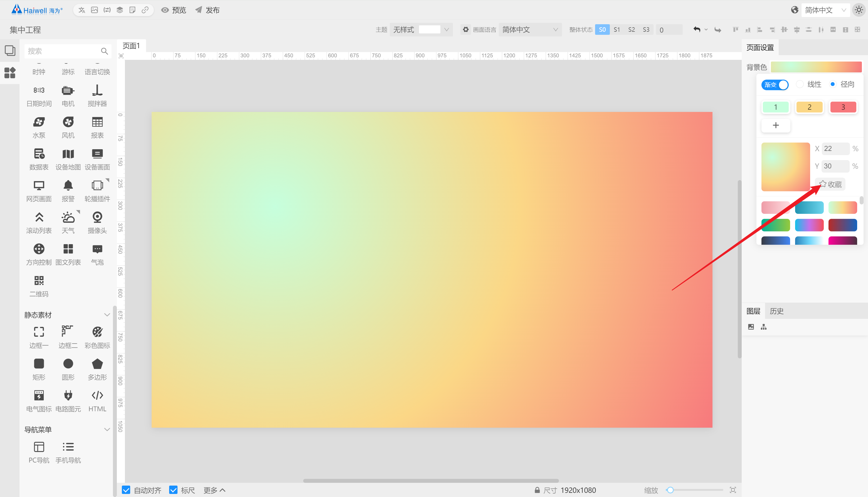868x497 pixels.
Task: Click the 搜索 search field
Action: (x=68, y=51)
